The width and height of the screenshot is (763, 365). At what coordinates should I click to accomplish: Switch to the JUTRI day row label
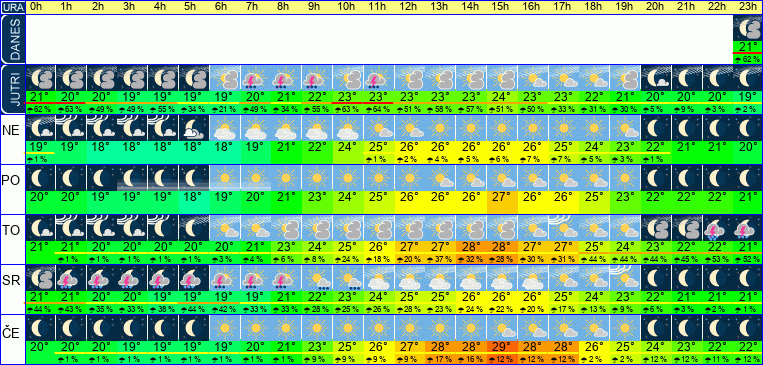(12, 90)
